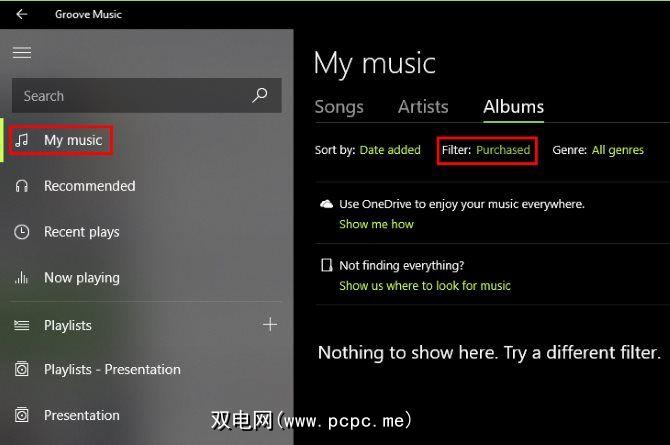670x445 pixels.
Task: Open Recent plays in the sidebar
Action: 147,232
